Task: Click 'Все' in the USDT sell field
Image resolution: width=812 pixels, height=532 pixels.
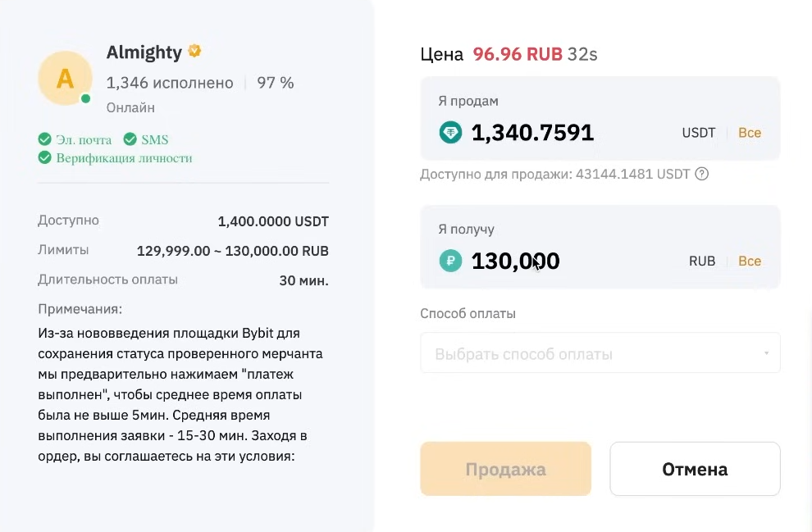Action: pos(750,133)
